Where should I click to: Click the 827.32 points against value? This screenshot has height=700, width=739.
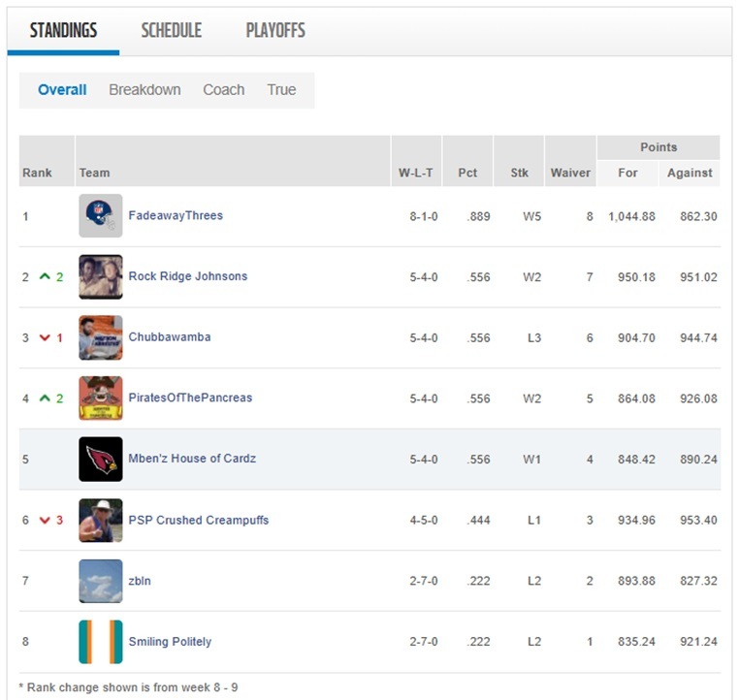[698, 581]
